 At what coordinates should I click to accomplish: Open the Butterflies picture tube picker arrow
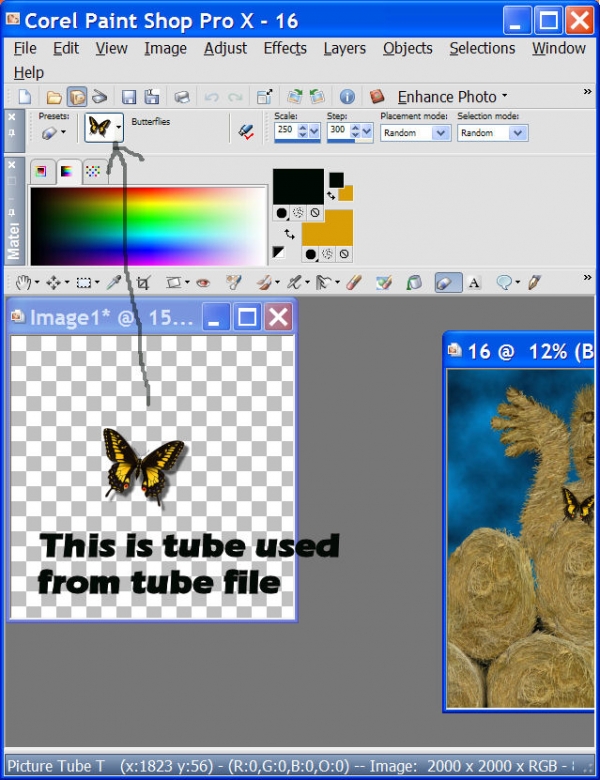[118, 127]
